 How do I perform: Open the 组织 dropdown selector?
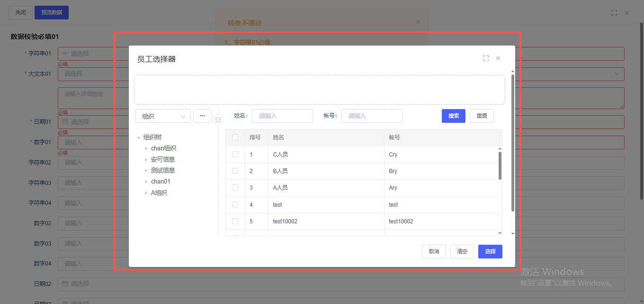tap(163, 116)
